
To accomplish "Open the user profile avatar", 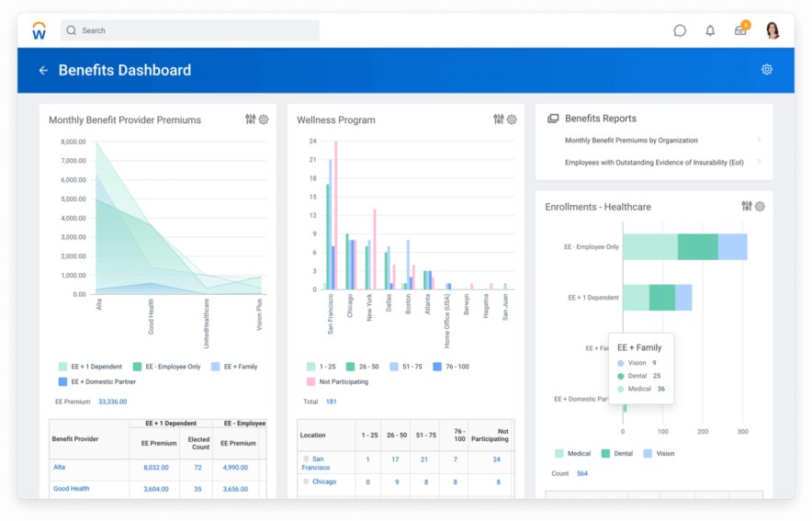I will tap(773, 30).
